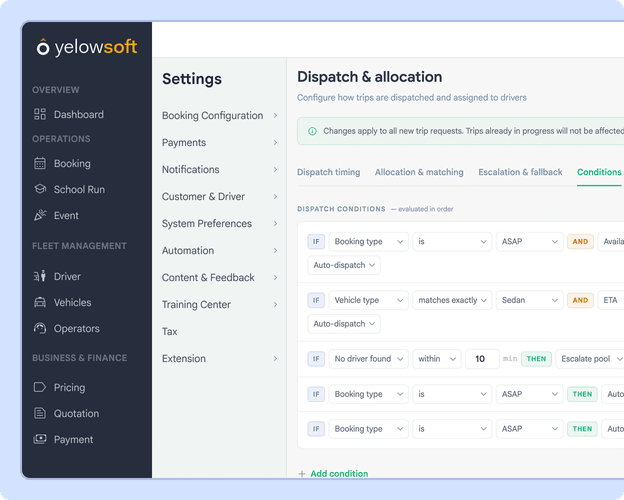Click the DISPATCH CONDITIONS label
The image size is (624, 500).
point(341,209)
